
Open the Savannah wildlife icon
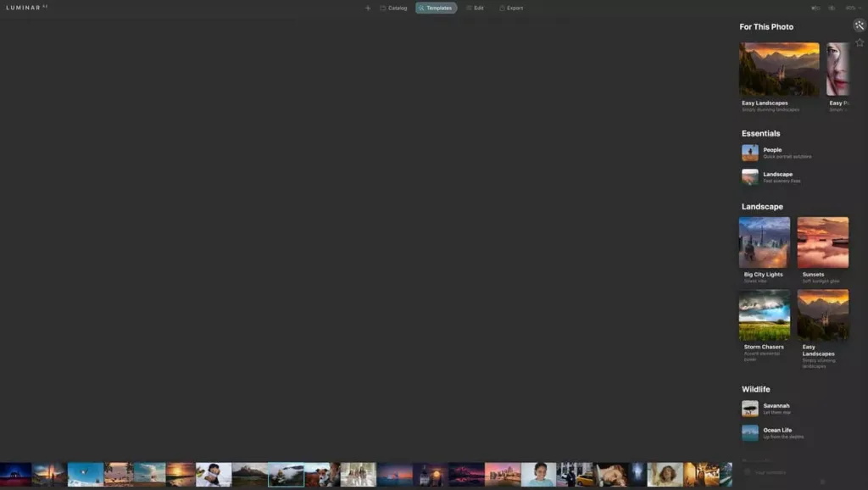(x=750, y=409)
